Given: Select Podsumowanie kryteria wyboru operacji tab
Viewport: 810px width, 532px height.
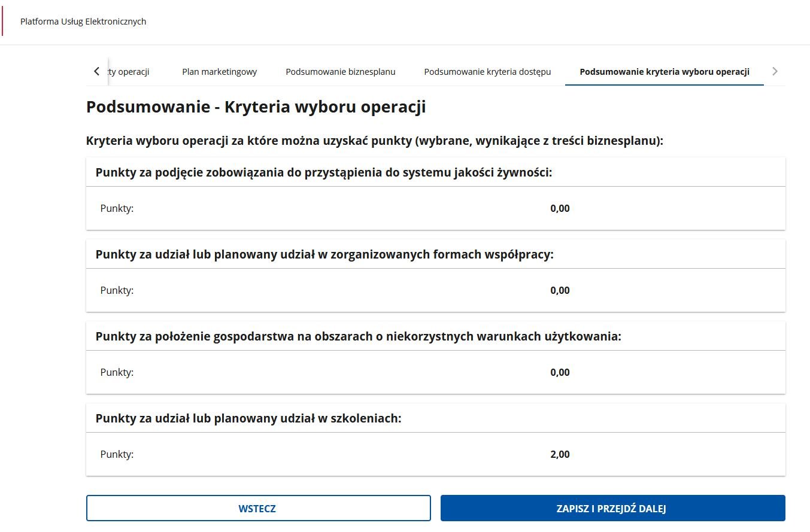Looking at the screenshot, I should click(664, 72).
